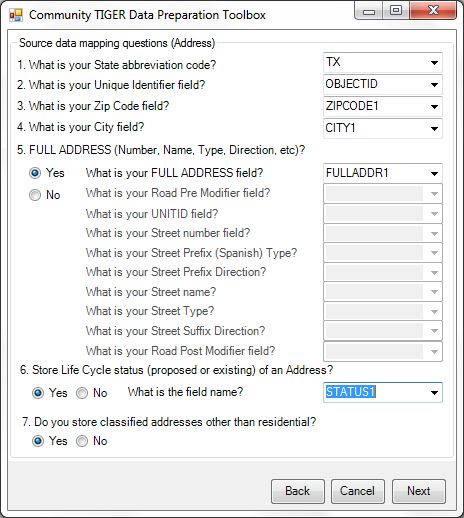Expand the STATUS1 field name dropdown arrow

point(434,393)
